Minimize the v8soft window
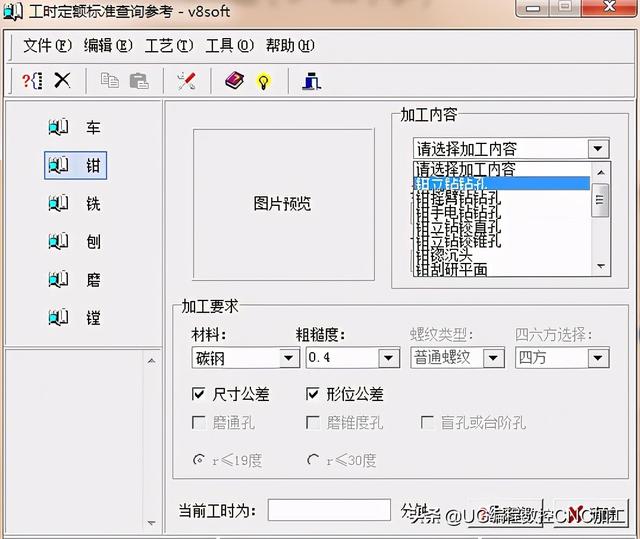 533,8
